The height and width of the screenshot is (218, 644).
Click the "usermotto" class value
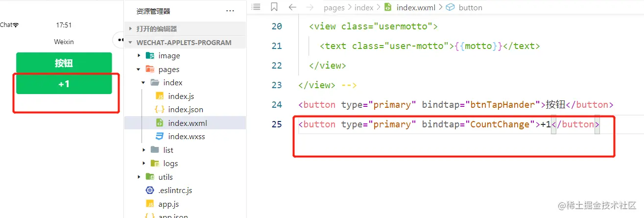click(403, 26)
